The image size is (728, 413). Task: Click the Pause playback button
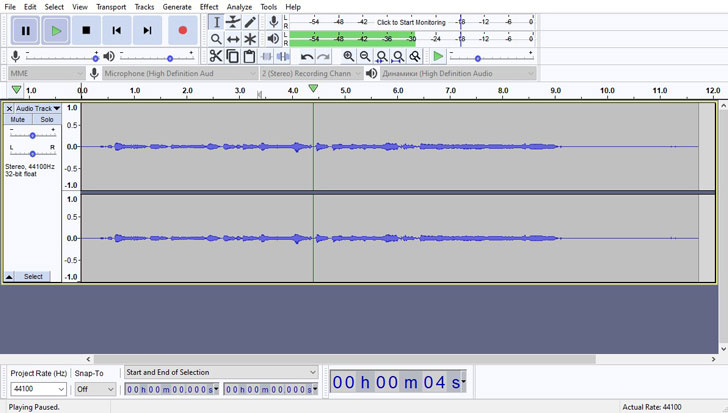tap(26, 31)
